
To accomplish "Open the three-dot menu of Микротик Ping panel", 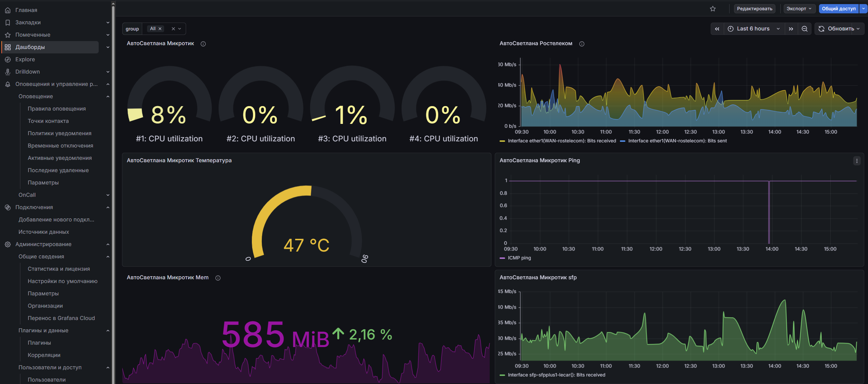I will coord(857,161).
